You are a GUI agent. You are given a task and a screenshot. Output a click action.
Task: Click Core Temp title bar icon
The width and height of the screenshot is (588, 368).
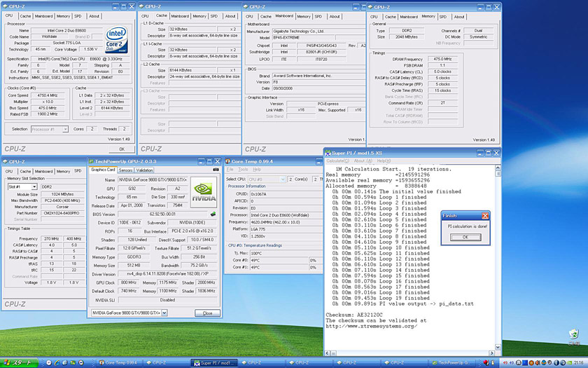227,161
